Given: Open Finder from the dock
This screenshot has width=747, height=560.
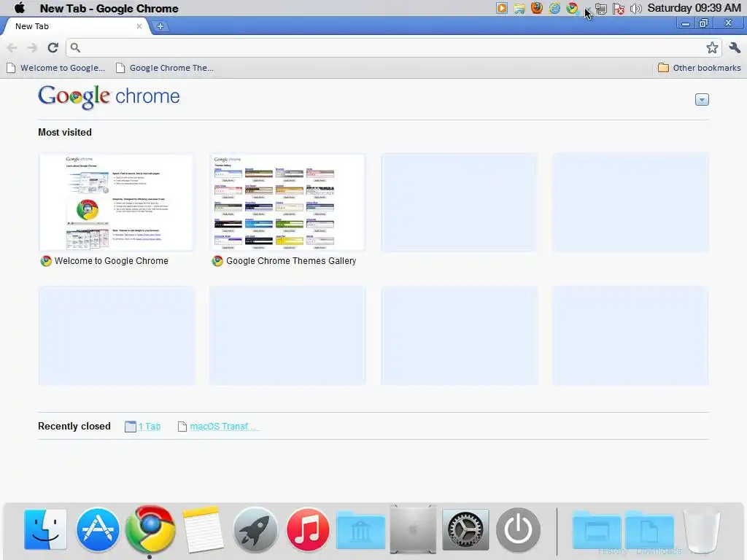Looking at the screenshot, I should pyautogui.click(x=45, y=529).
